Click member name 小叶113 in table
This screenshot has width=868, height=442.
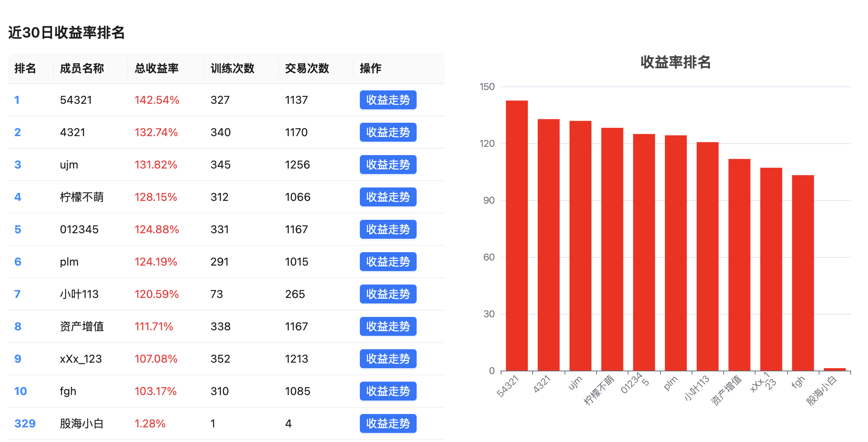[79, 294]
